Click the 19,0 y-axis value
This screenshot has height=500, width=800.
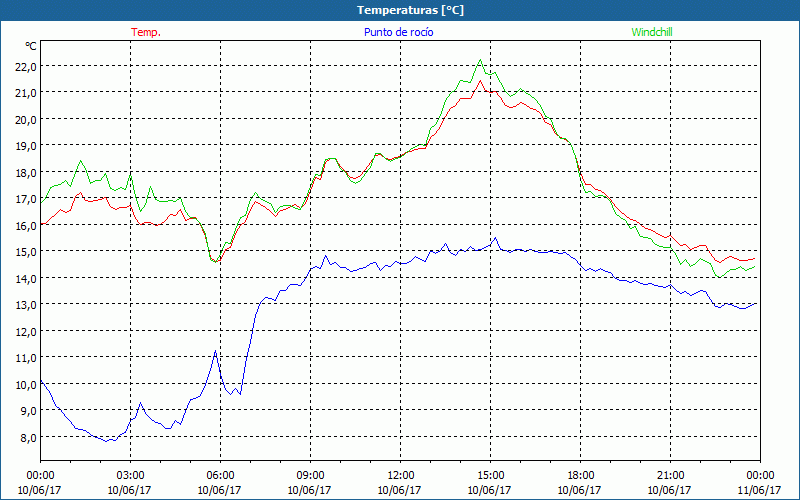click(26, 146)
